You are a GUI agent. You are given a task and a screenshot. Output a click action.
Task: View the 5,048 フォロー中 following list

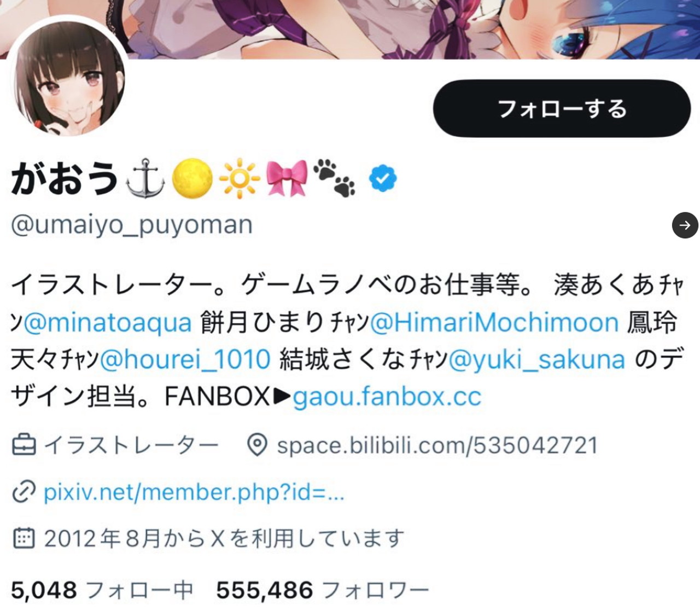tap(102, 590)
